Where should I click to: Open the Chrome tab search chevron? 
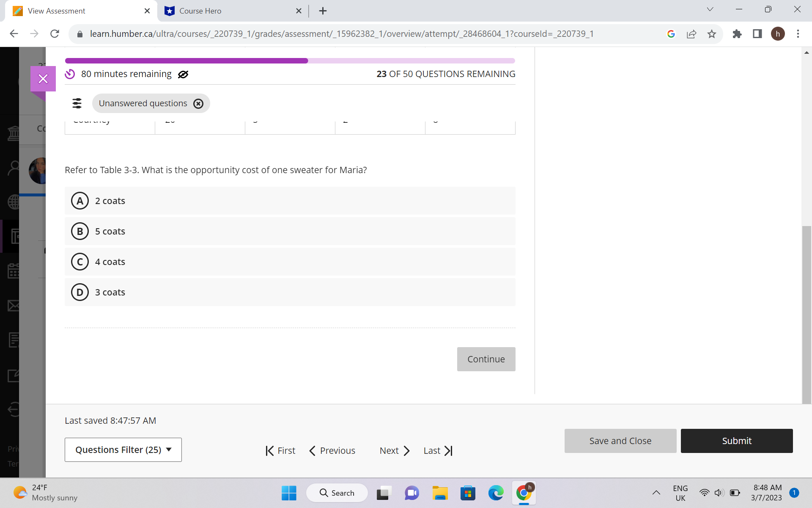coord(710,9)
